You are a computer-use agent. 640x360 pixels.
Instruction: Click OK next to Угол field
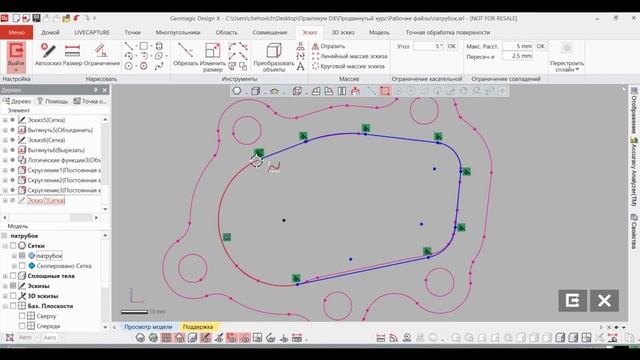tap(451, 46)
